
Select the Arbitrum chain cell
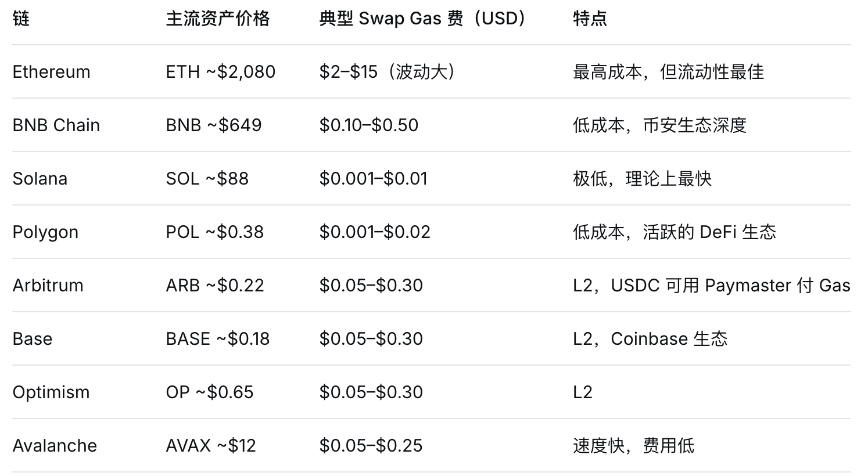click(x=48, y=286)
